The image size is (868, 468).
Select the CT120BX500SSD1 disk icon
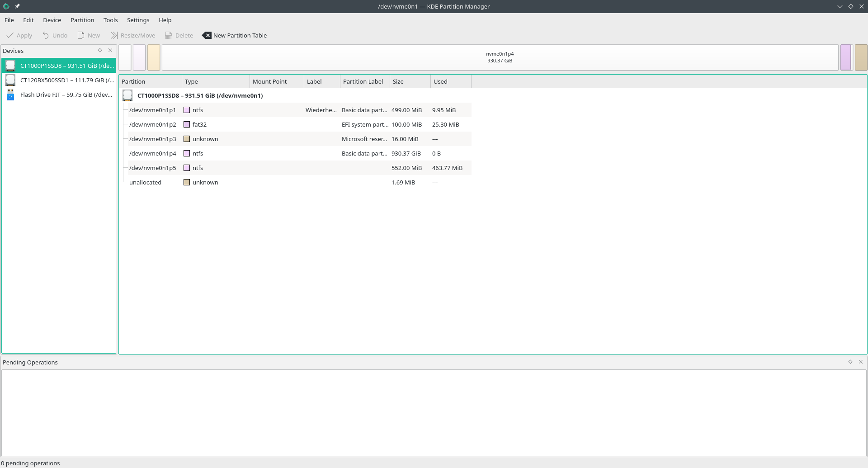(x=10, y=80)
